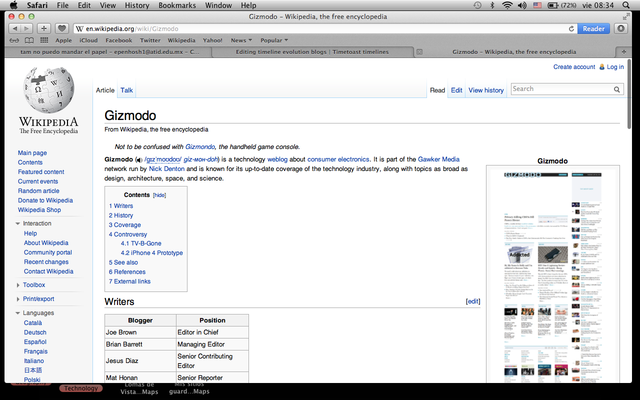The width and height of the screenshot is (640, 400).
Task: Switch language to Español
Action: [x=35, y=342]
